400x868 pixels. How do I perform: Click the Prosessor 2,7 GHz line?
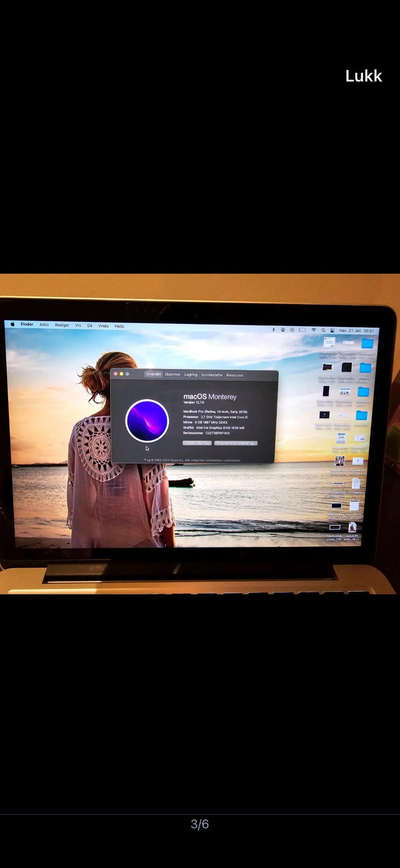coord(215,417)
